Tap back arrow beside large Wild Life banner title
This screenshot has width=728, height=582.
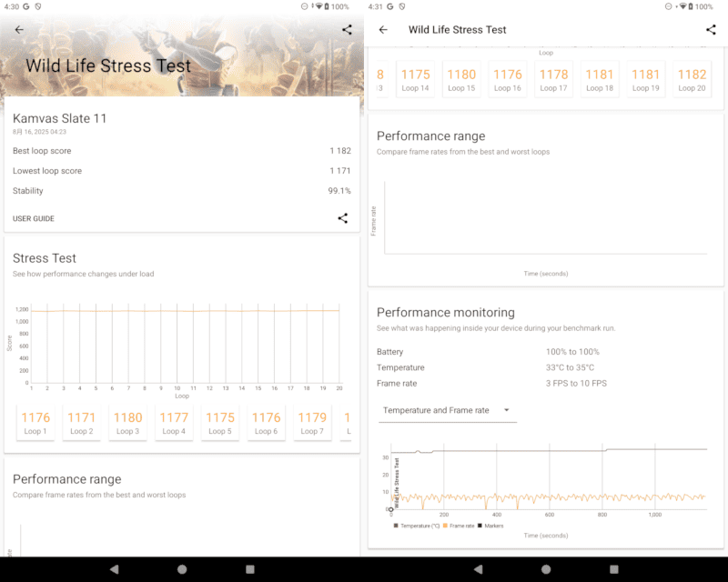click(19, 30)
